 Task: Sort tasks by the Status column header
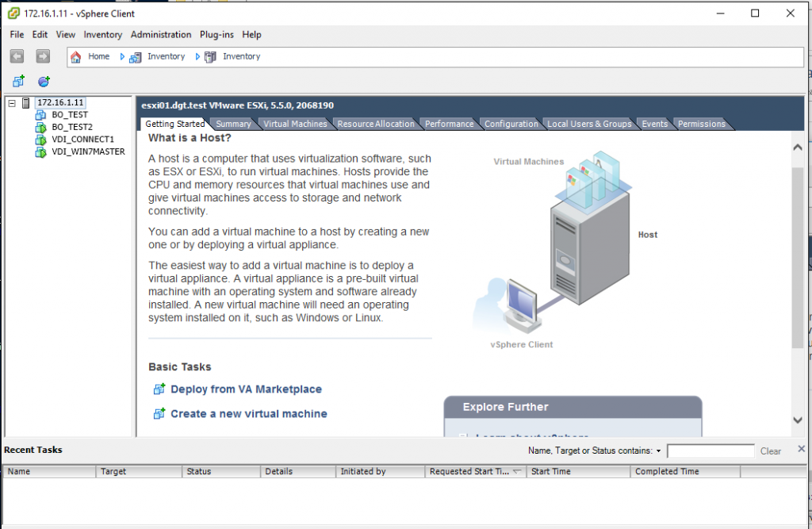coord(221,471)
